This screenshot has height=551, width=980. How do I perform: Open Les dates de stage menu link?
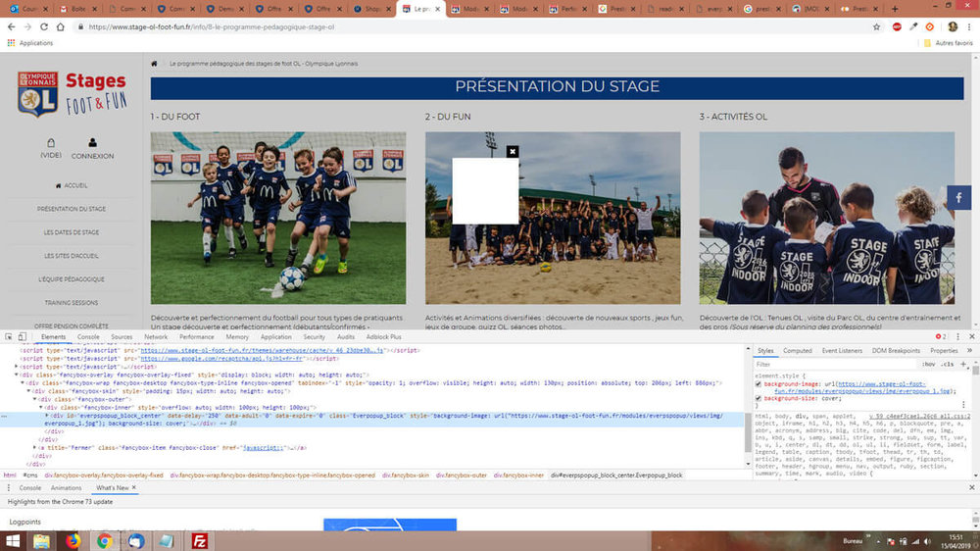point(72,232)
